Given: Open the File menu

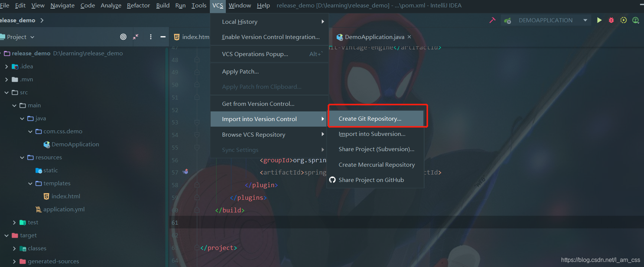Looking at the screenshot, I should (x=4, y=5).
